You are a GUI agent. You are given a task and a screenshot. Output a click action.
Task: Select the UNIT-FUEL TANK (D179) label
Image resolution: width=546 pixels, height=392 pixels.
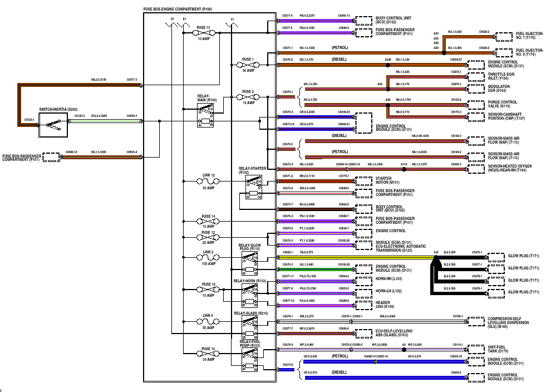pos(498,349)
